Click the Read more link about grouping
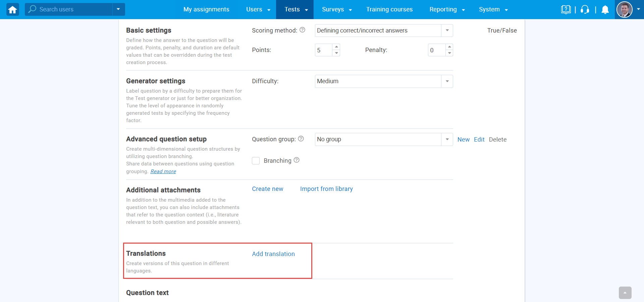Viewport: 644px width, 302px height. [x=163, y=171]
